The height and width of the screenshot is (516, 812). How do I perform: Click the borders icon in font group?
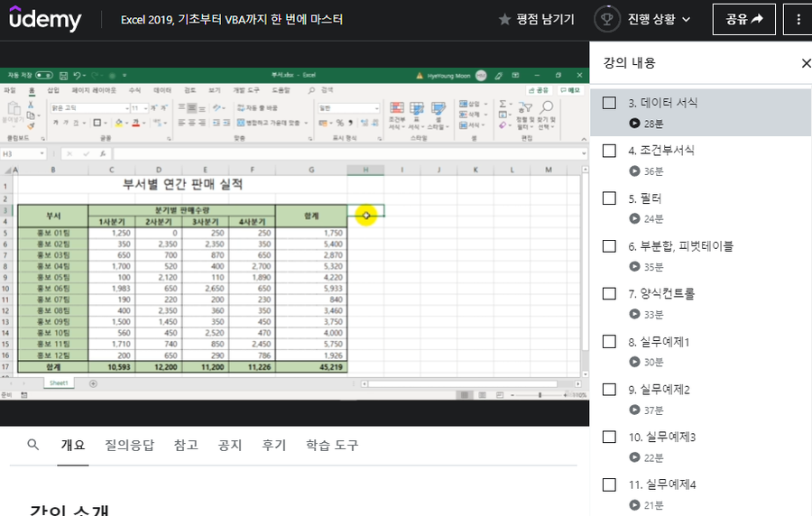tap(97, 123)
